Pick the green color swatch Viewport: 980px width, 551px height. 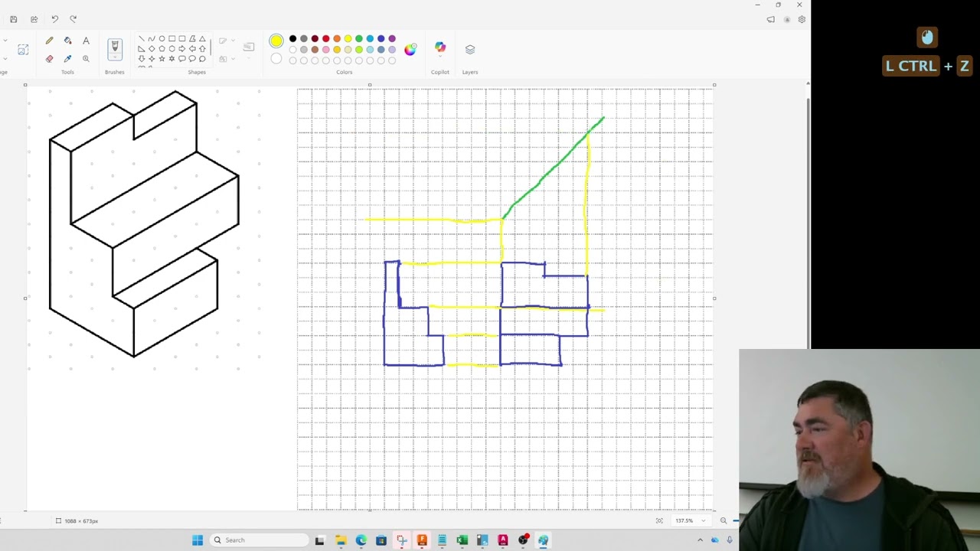[359, 38]
